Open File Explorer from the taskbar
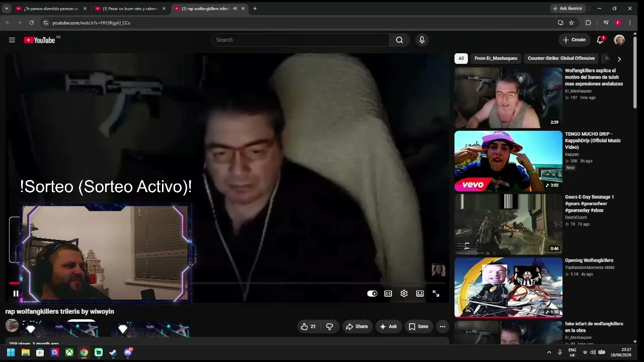The width and height of the screenshot is (644, 362). point(25,352)
